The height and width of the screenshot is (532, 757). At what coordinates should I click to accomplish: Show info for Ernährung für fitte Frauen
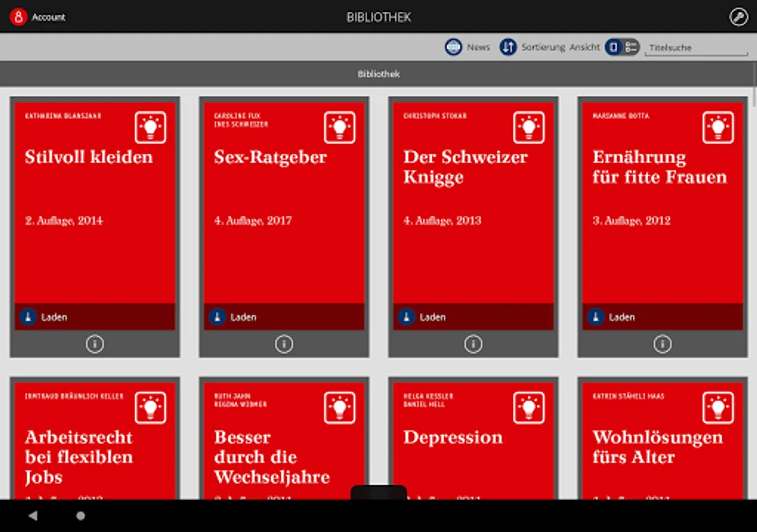pos(662,343)
